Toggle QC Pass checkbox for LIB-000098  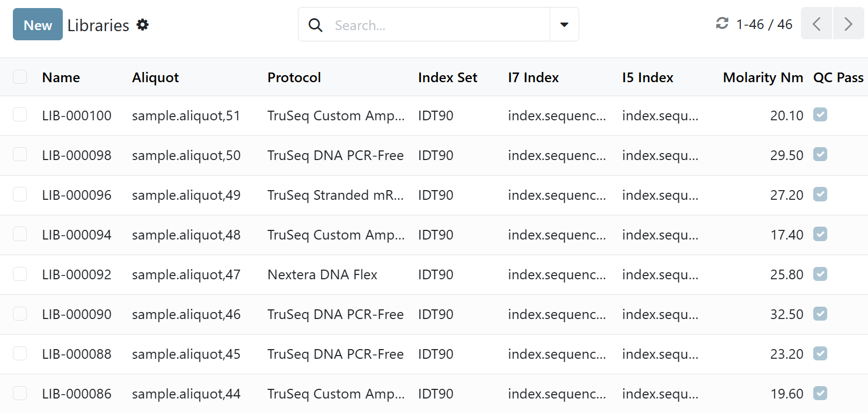coord(820,154)
